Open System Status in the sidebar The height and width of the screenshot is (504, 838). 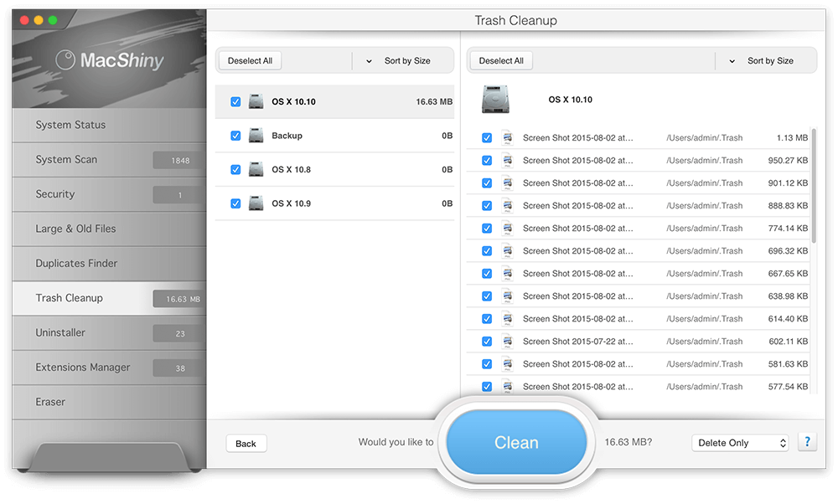click(109, 125)
